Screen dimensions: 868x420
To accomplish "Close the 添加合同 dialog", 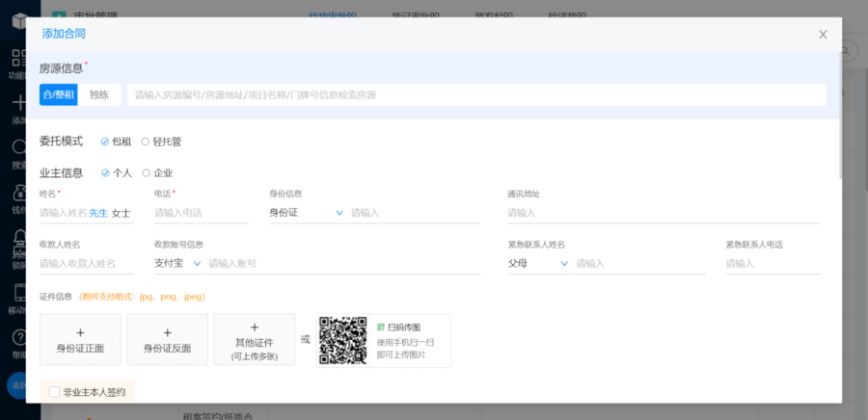I will (823, 35).
